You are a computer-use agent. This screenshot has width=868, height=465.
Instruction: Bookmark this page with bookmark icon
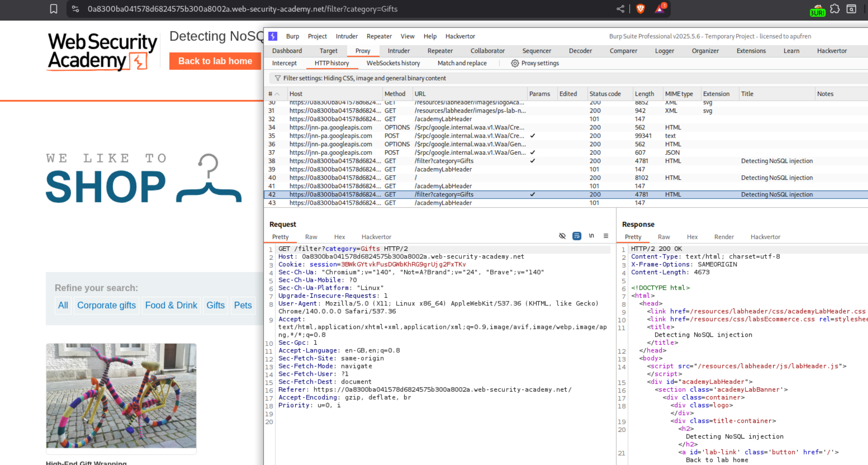[54, 9]
